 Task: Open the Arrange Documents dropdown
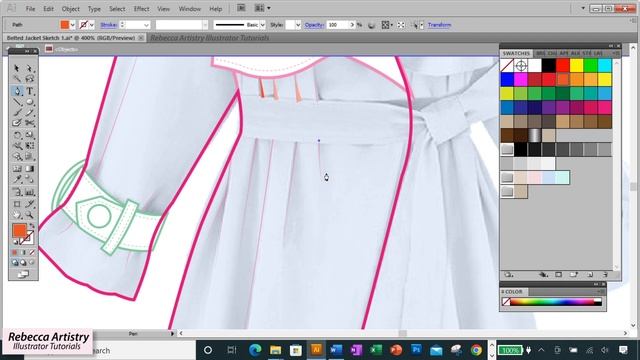point(262,8)
